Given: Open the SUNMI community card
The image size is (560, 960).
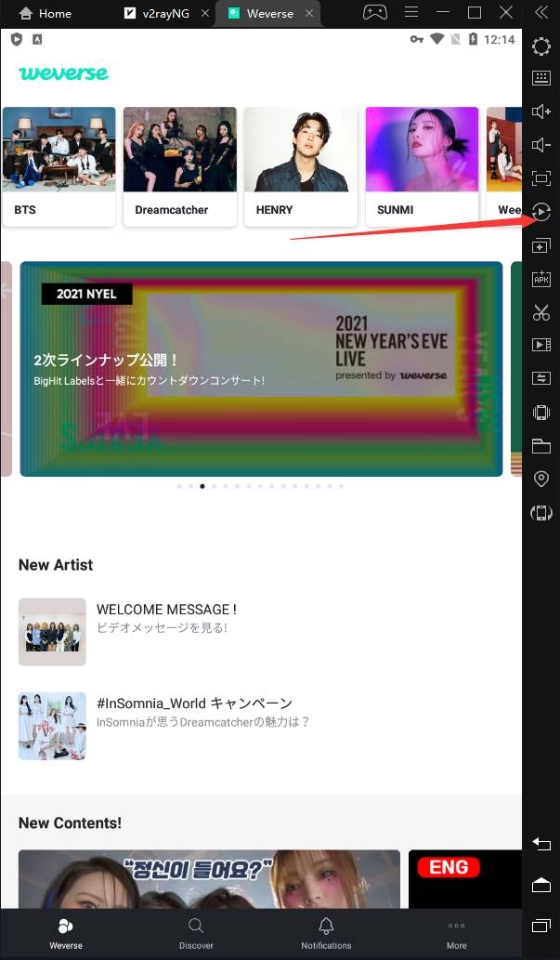Looking at the screenshot, I should coord(422,166).
